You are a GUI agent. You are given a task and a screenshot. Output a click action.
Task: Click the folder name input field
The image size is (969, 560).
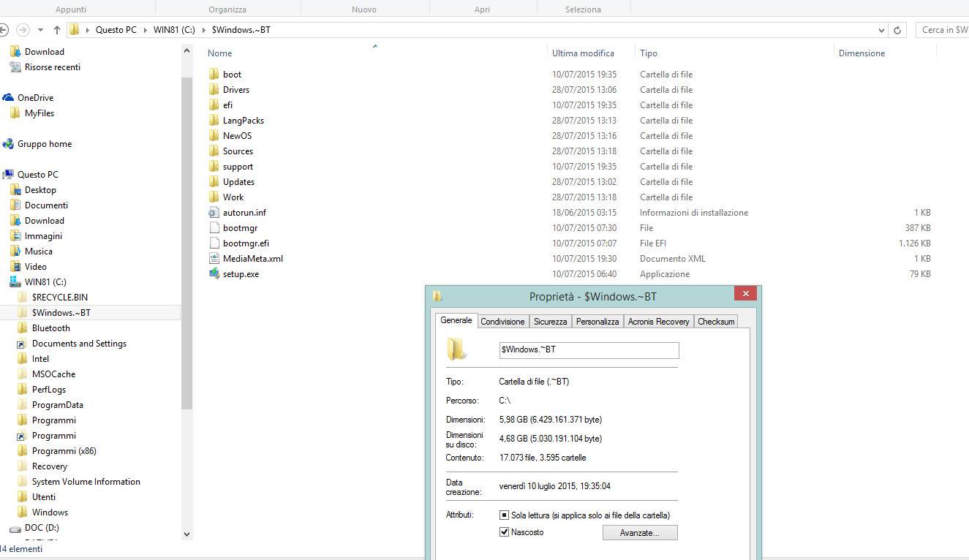[589, 350]
